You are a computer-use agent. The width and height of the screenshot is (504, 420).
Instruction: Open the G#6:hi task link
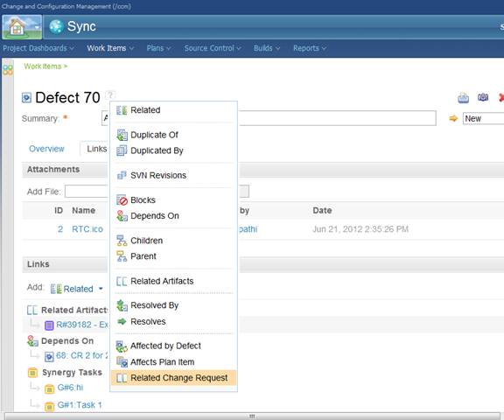70,388
